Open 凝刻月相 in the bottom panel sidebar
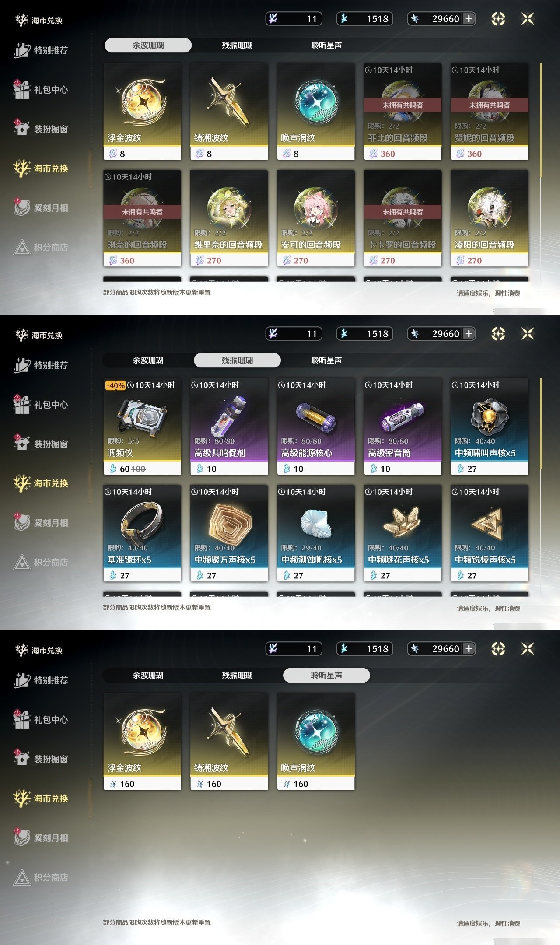Image resolution: width=560 pixels, height=945 pixels. [42, 838]
